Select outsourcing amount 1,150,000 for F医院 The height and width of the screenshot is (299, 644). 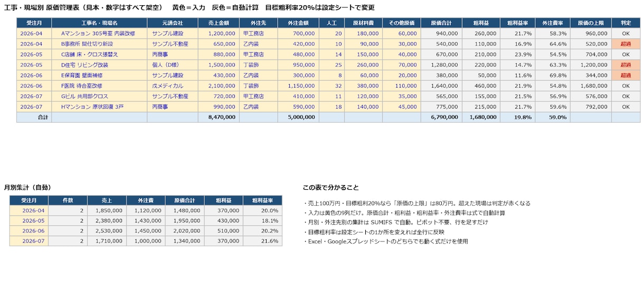(x=298, y=86)
